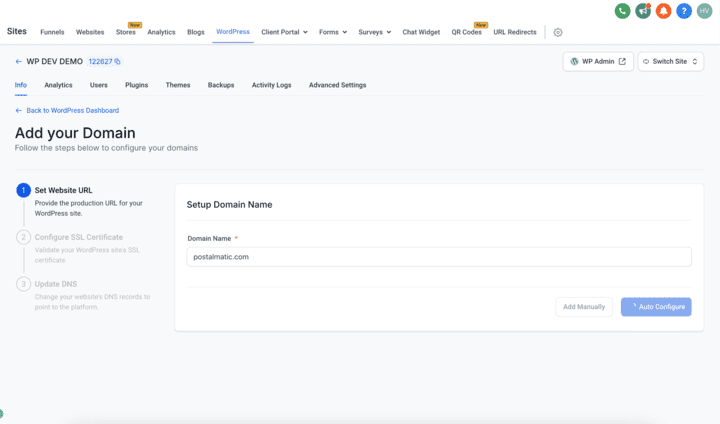Switch to the Plugins tab

coord(136,85)
